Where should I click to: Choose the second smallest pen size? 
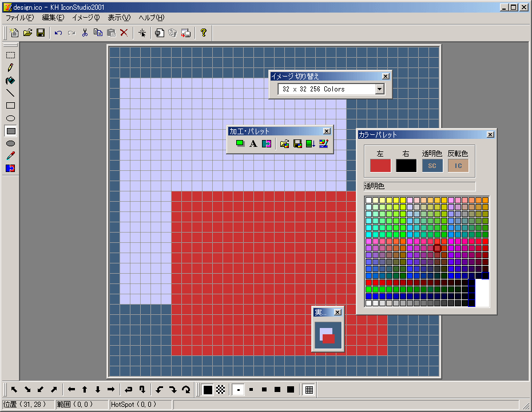click(251, 390)
